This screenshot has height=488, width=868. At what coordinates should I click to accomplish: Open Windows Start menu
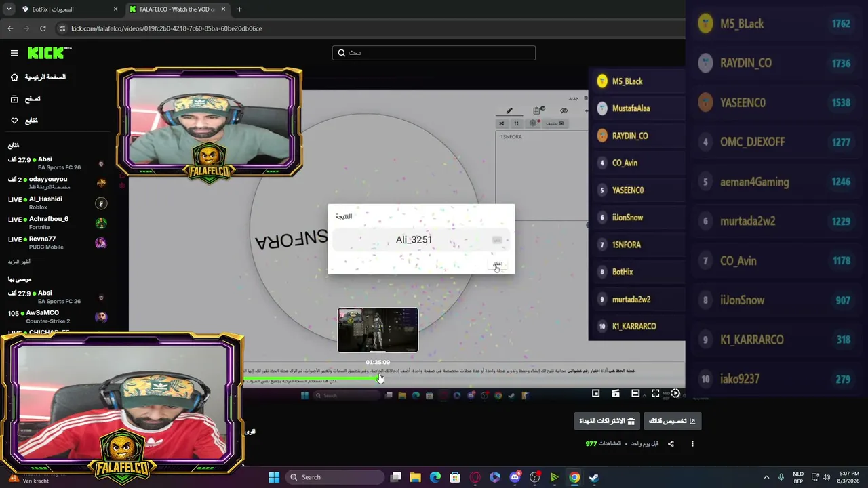[x=274, y=477]
